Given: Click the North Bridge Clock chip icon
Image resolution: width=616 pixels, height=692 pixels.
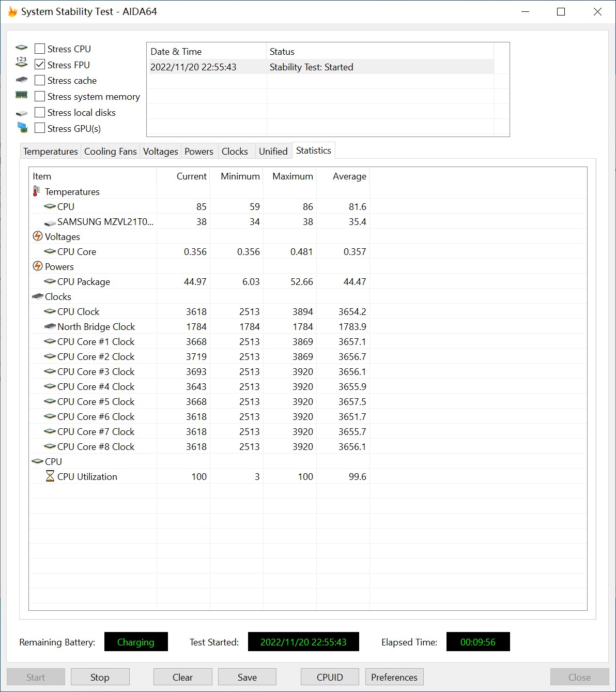Looking at the screenshot, I should click(50, 327).
